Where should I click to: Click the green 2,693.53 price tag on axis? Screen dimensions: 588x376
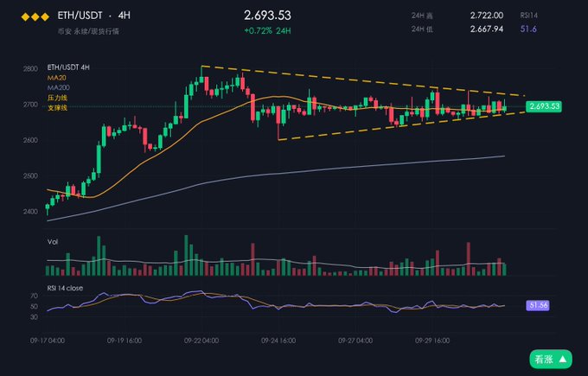point(544,106)
